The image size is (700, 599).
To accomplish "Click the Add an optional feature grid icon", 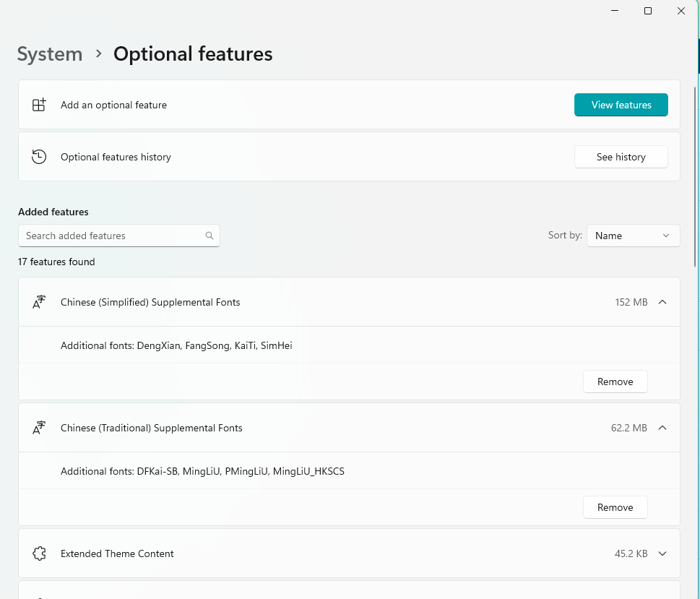I will 39,105.
